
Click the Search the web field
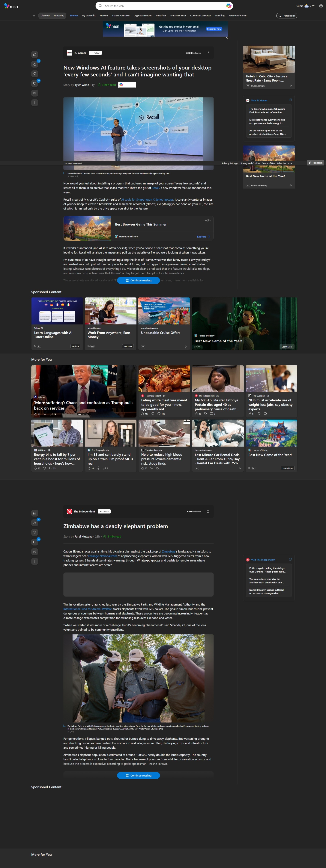tap(164, 6)
